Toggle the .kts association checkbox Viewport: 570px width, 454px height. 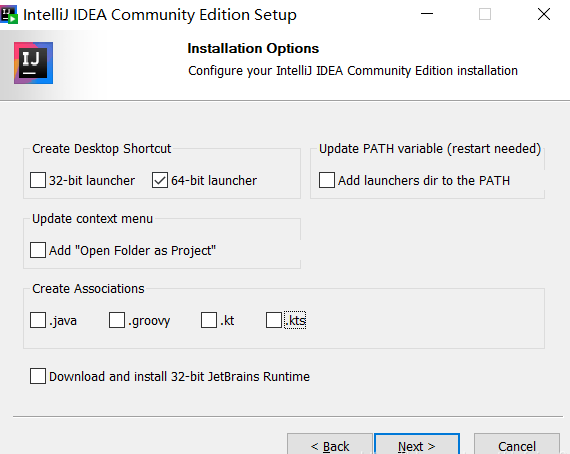[274, 320]
